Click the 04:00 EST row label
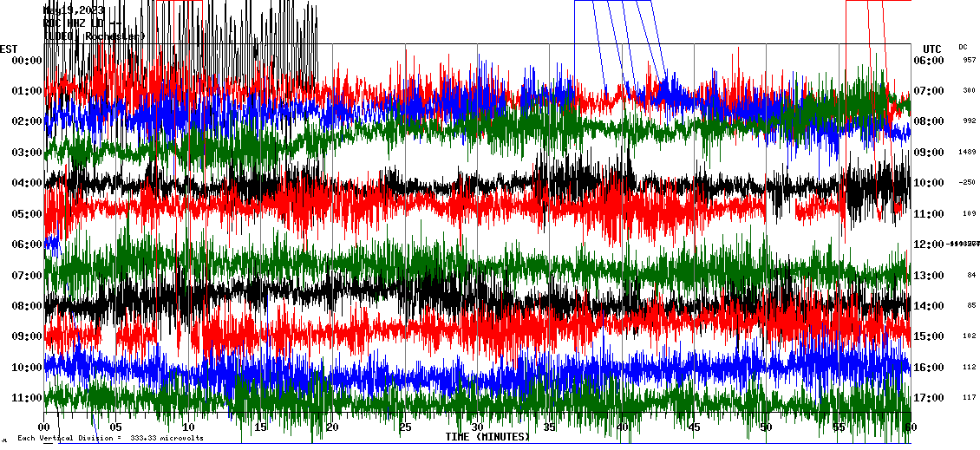This screenshot has width=980, height=450. [27, 183]
